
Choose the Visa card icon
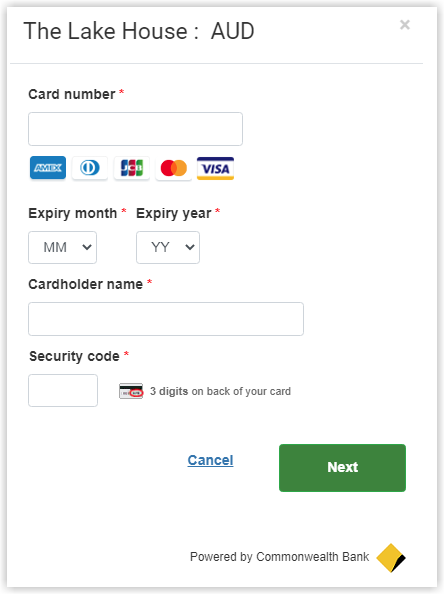click(x=215, y=168)
